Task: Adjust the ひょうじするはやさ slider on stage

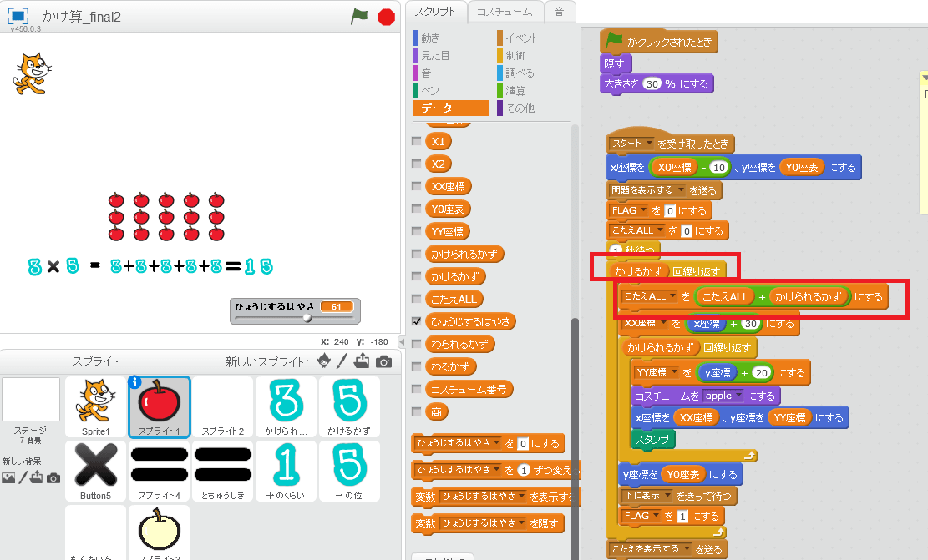Action: click(x=307, y=318)
